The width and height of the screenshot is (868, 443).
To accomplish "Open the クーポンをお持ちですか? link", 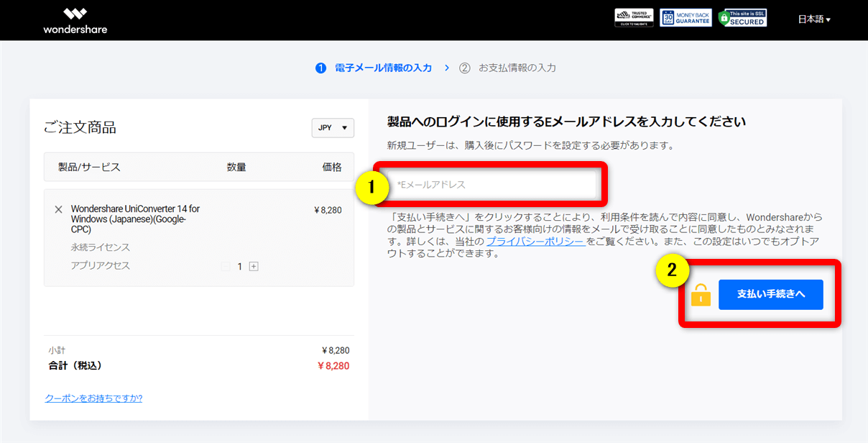I will [93, 398].
